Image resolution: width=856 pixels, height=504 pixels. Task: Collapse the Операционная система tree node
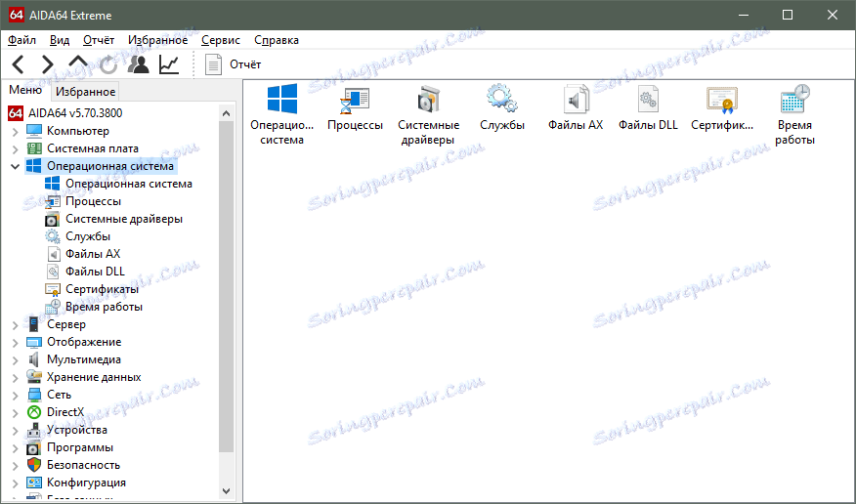16,166
